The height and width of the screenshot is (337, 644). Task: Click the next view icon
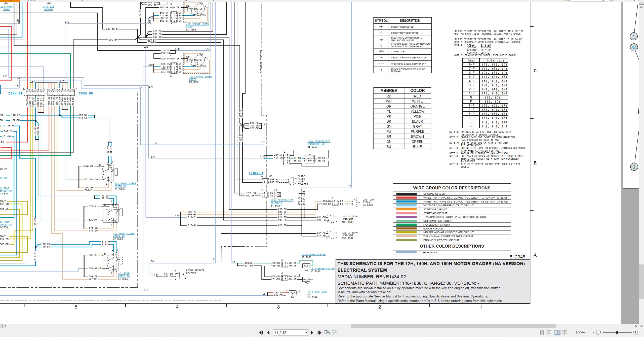click(x=335, y=333)
